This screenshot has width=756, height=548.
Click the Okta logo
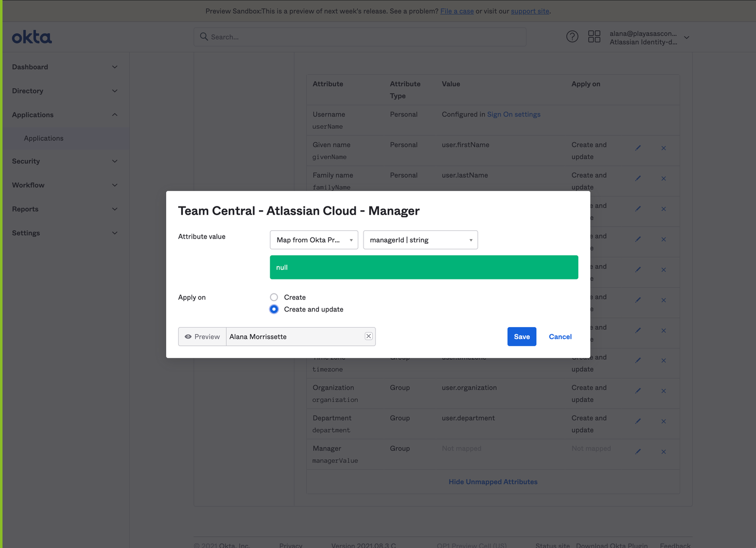[x=32, y=37]
